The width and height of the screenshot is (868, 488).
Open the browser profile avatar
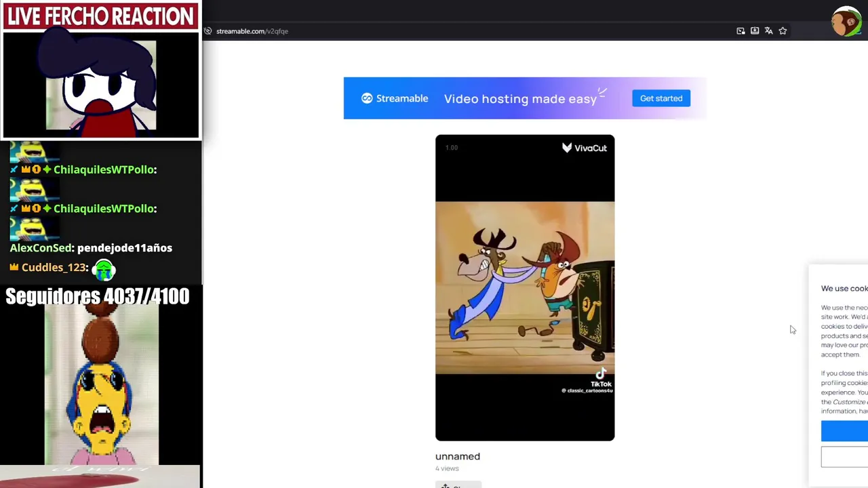click(x=846, y=22)
